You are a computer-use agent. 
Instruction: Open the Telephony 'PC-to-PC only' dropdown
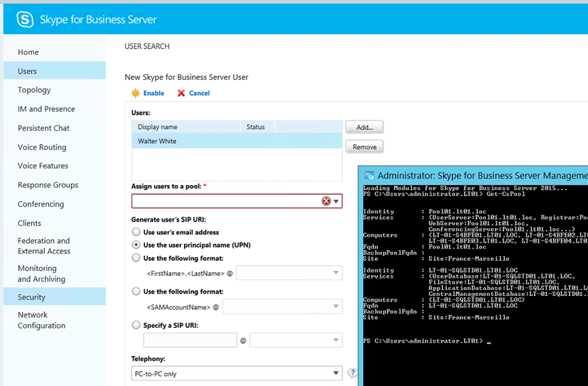pyautogui.click(x=336, y=373)
